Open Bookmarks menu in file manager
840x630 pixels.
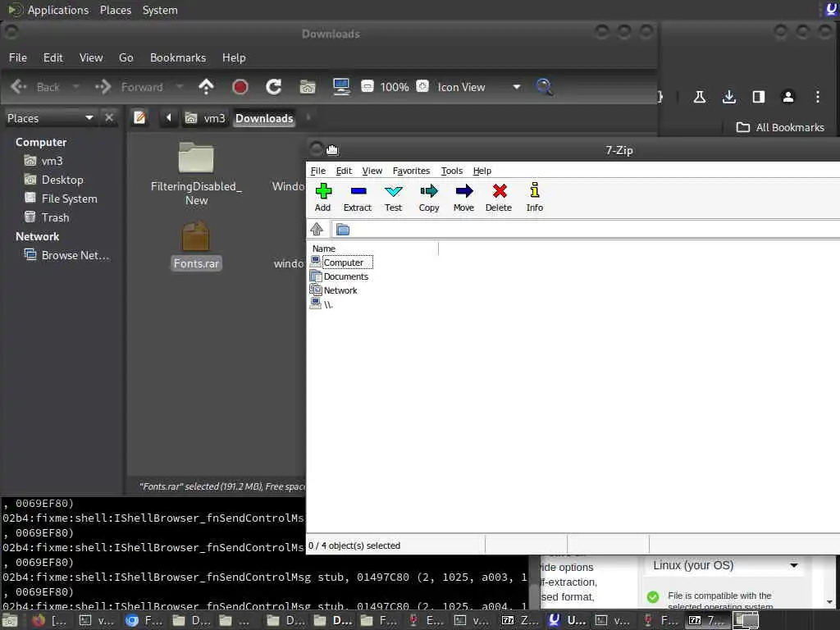pyautogui.click(x=178, y=58)
